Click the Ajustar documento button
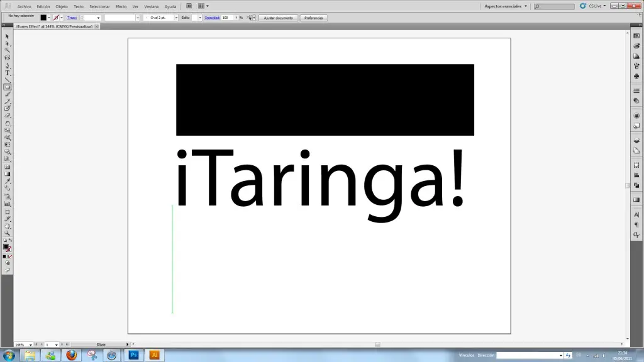644x362 pixels. pyautogui.click(x=278, y=18)
